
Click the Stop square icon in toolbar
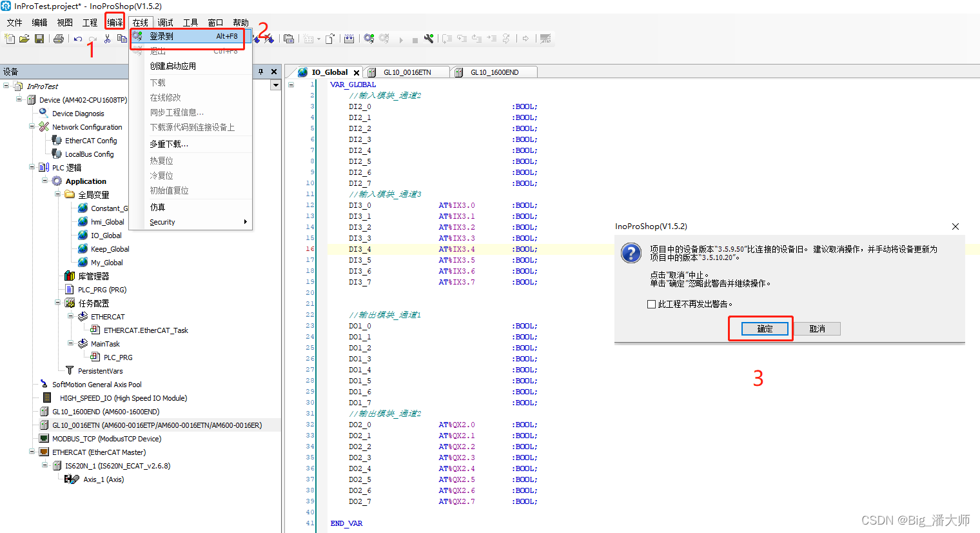click(x=415, y=39)
